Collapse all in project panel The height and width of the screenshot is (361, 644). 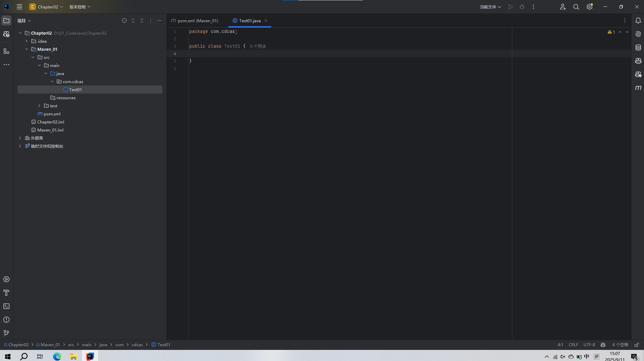[x=142, y=21]
